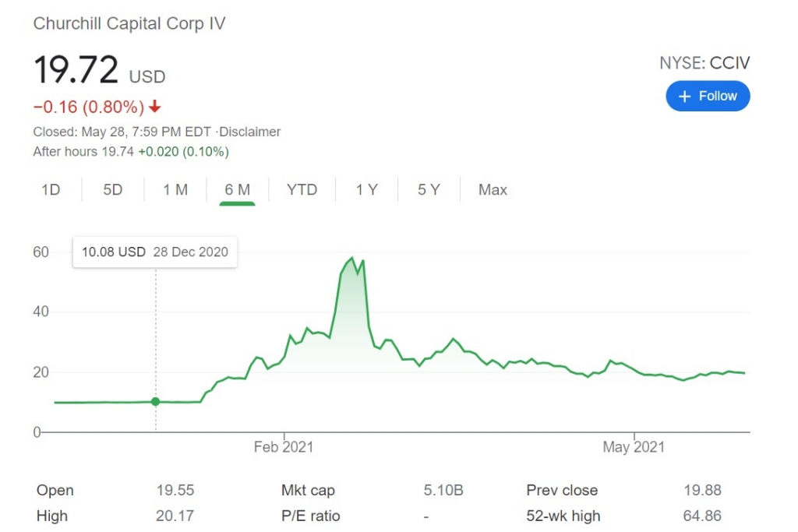Select the 1D time range tab

(51, 189)
